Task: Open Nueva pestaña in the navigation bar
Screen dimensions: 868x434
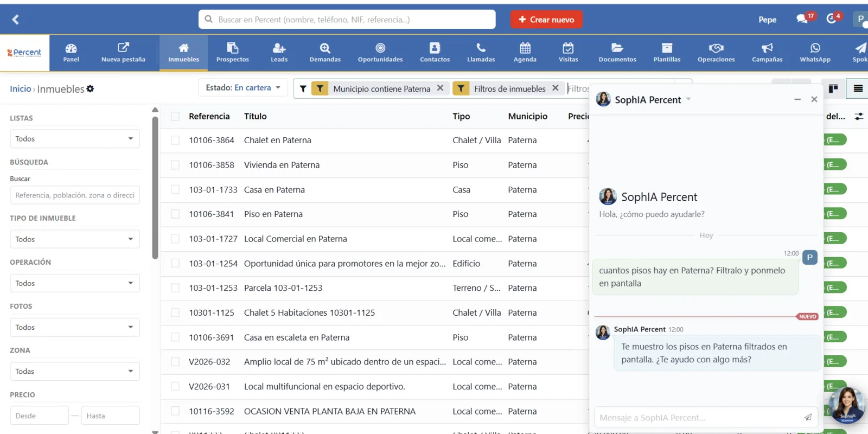Action: point(123,53)
